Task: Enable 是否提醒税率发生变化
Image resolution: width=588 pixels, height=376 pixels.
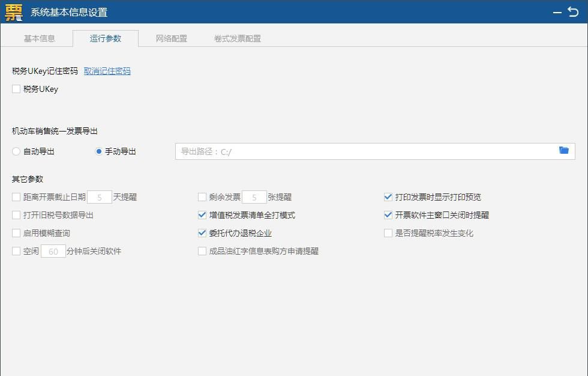Action: pyautogui.click(x=388, y=233)
